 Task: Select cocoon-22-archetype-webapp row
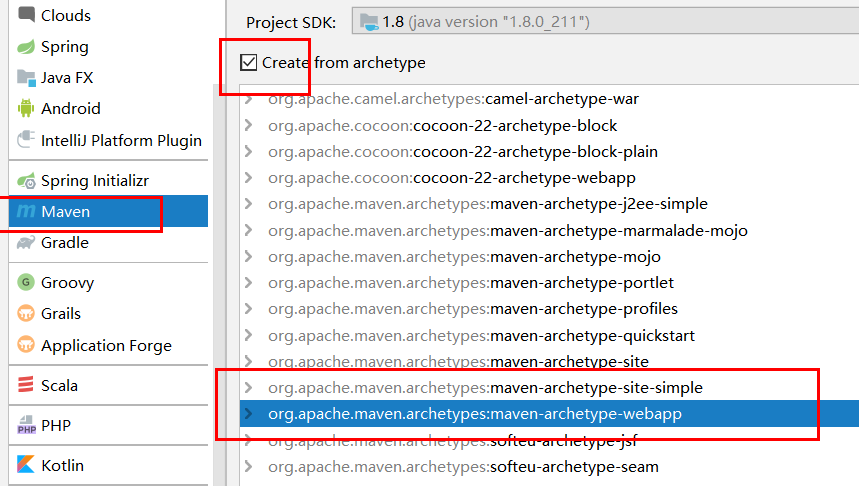tap(549, 178)
